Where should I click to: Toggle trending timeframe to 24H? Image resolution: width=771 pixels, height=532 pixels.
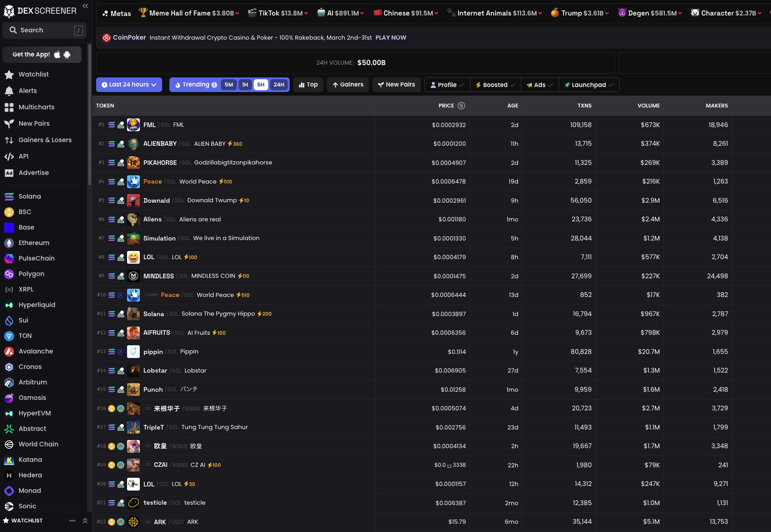pyautogui.click(x=279, y=85)
